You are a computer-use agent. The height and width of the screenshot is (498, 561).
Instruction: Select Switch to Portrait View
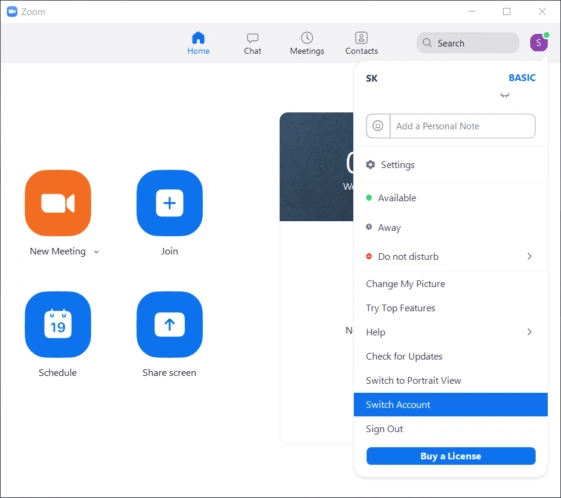click(450, 380)
